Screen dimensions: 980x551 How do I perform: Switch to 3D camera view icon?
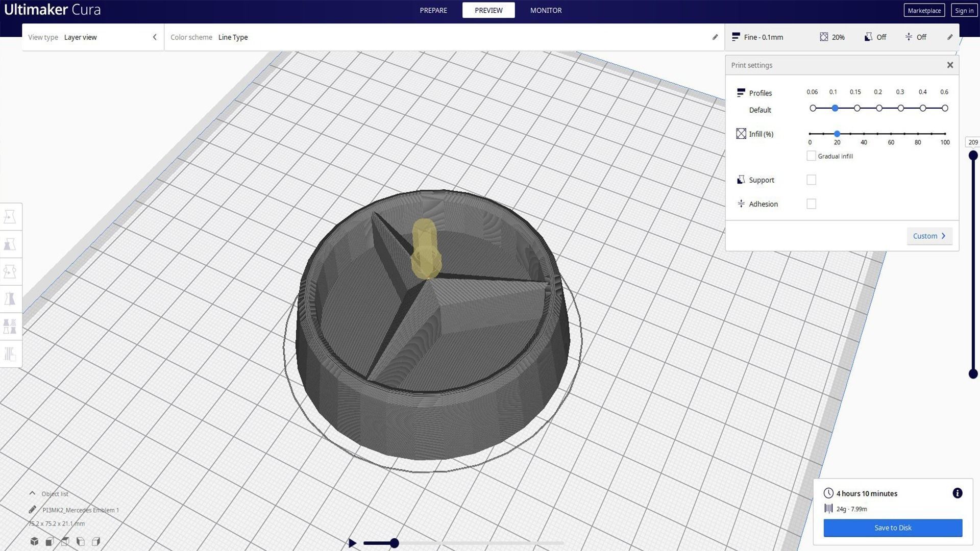click(34, 541)
